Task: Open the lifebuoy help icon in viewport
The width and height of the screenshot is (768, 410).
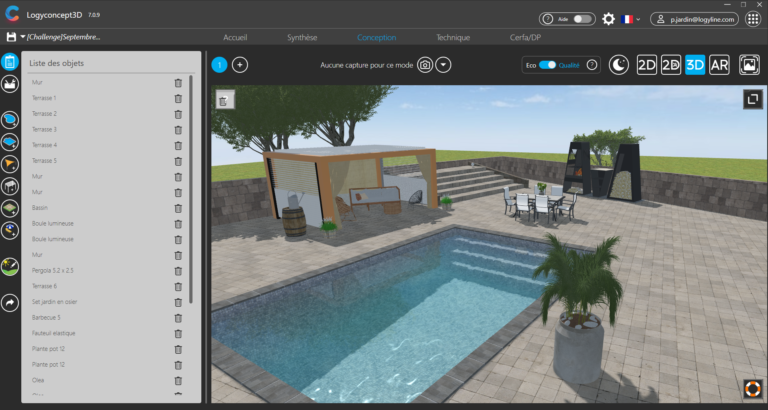Action: click(752, 388)
